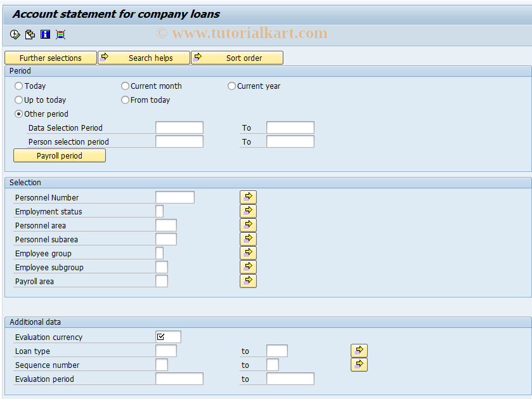Focus the Personnel area input field
The height and width of the screenshot is (399, 532).
point(166,225)
